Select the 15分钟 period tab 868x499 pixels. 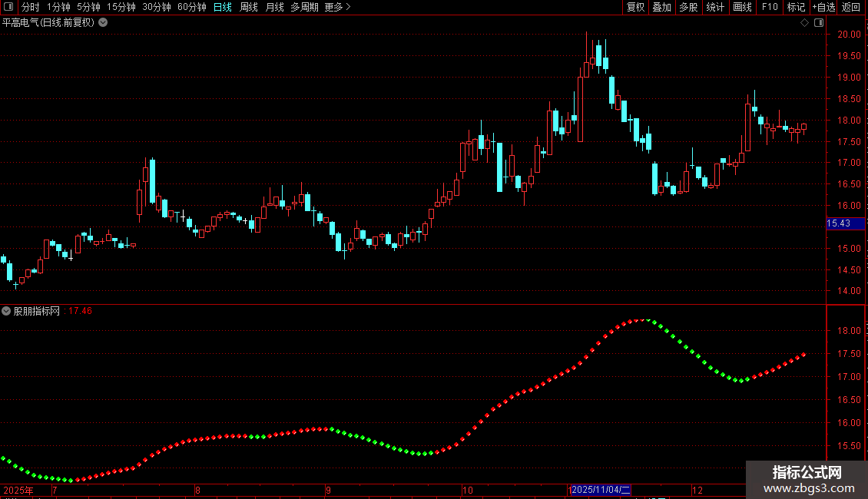[121, 7]
